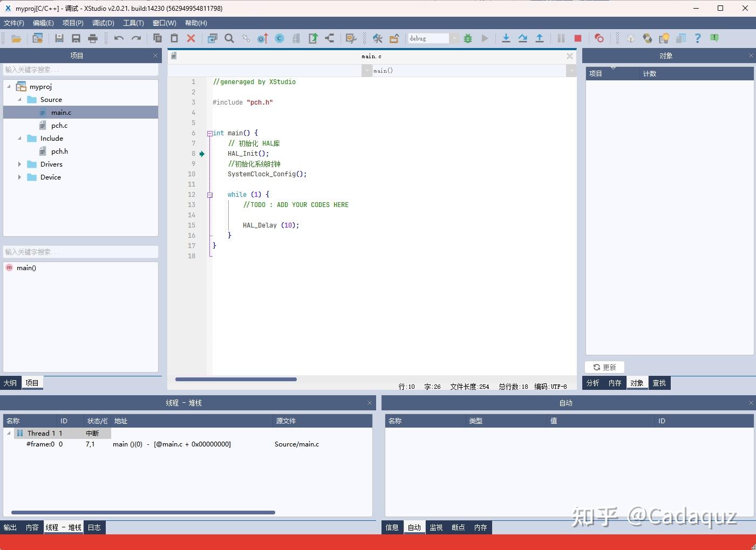Open the 帮助(H) menu
The height and width of the screenshot is (550, 756).
tap(196, 23)
